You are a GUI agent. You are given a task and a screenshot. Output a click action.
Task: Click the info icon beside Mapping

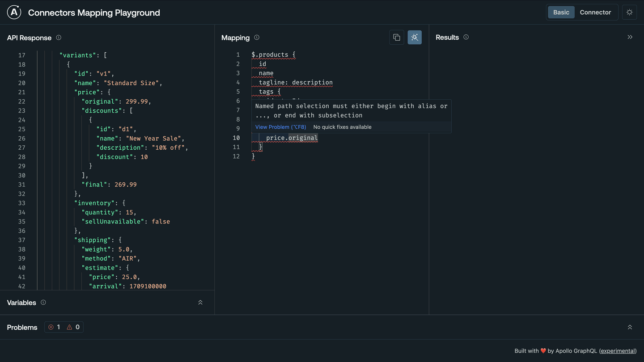coord(257,38)
